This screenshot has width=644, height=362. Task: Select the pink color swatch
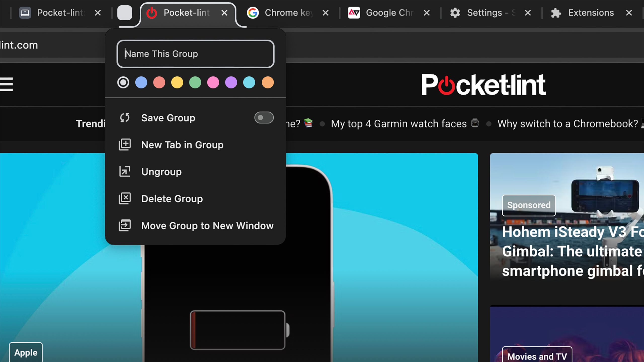pos(213,83)
